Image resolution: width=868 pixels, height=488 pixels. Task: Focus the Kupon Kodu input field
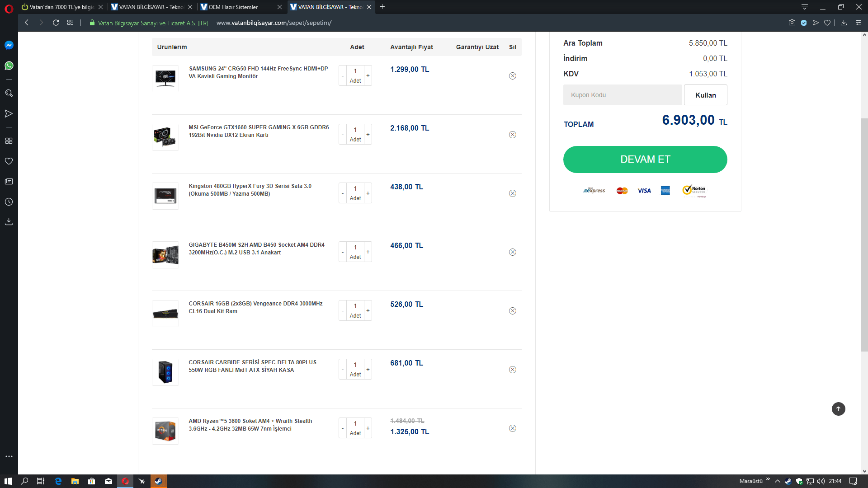click(x=622, y=95)
